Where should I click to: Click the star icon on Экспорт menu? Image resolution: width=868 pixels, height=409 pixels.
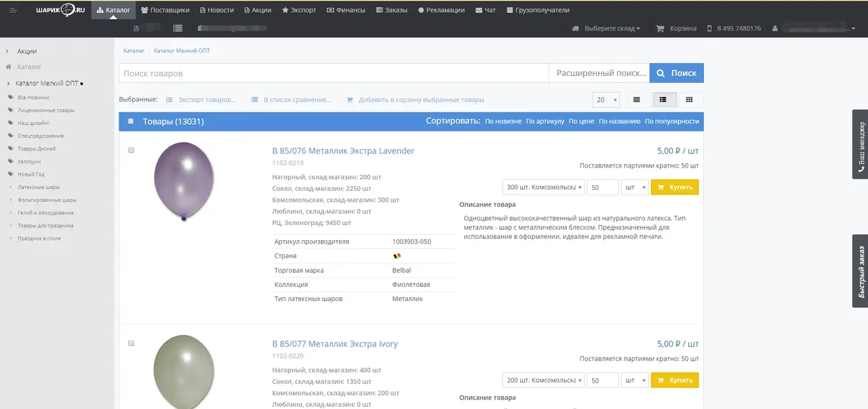coord(285,10)
